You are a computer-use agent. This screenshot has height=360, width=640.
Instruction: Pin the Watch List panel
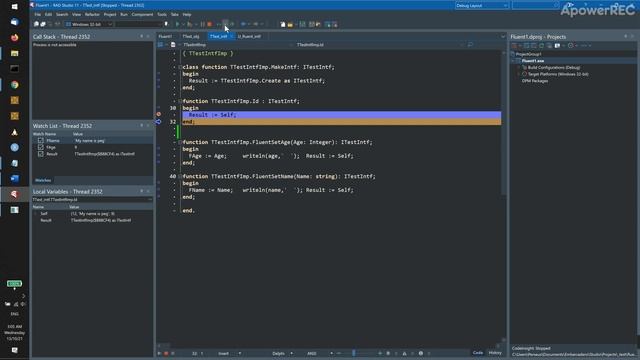click(x=142, y=126)
